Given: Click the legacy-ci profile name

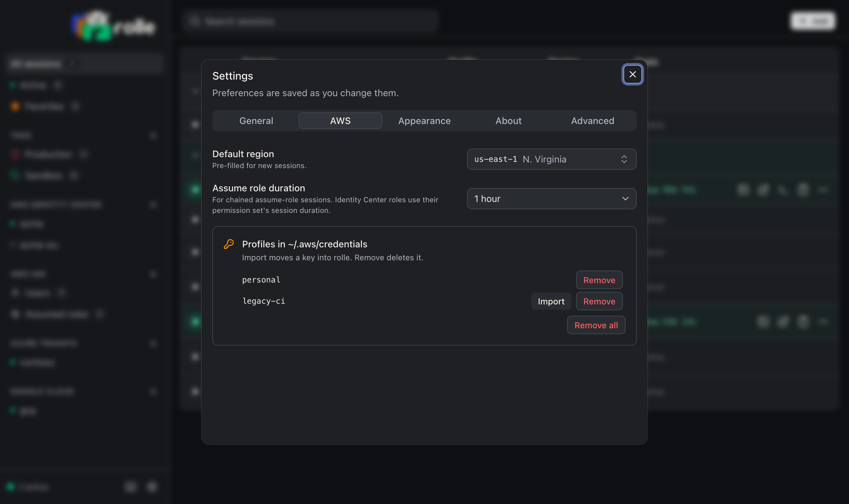Looking at the screenshot, I should 263,301.
